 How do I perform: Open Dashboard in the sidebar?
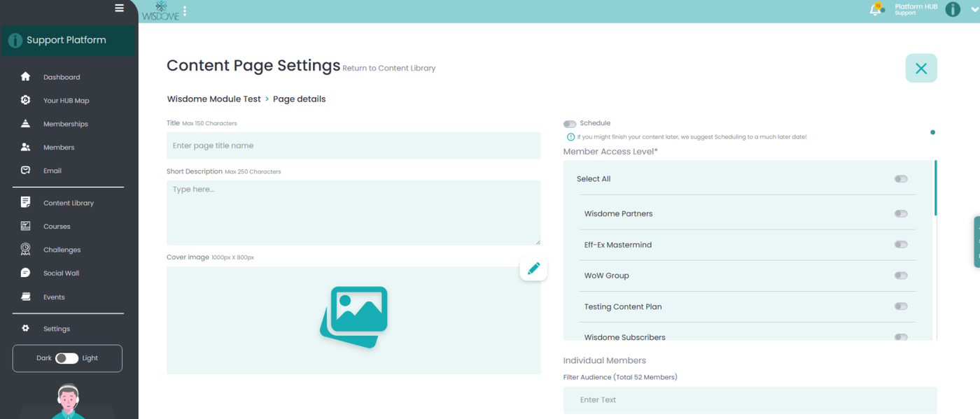click(x=62, y=77)
